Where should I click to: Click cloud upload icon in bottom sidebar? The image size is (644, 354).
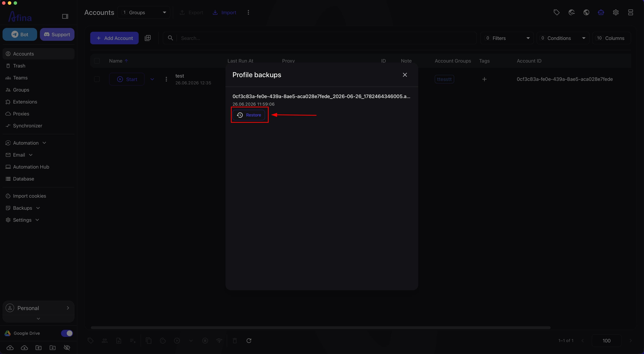tap(10, 348)
